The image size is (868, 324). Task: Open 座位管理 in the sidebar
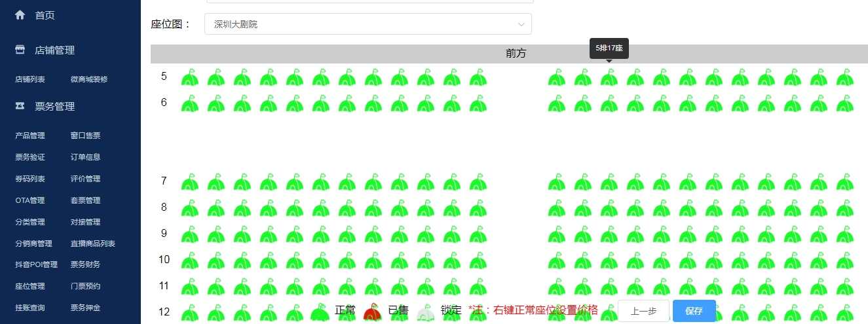[x=30, y=286]
